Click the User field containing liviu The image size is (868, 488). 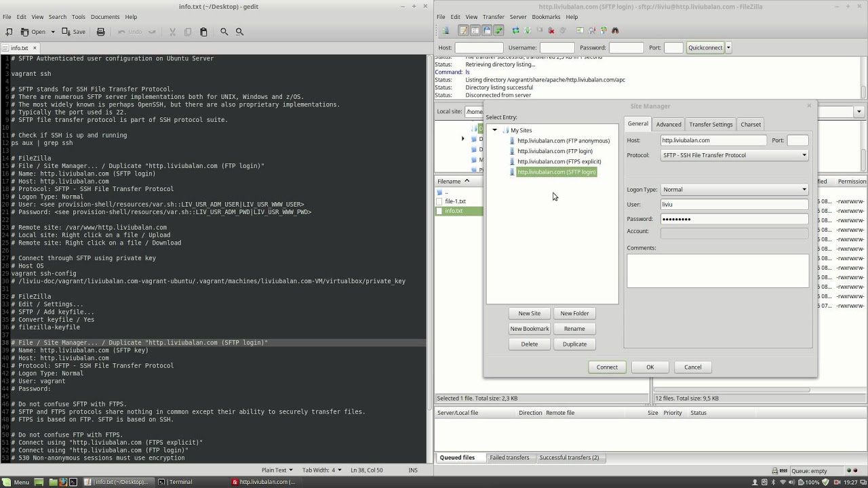pos(734,204)
